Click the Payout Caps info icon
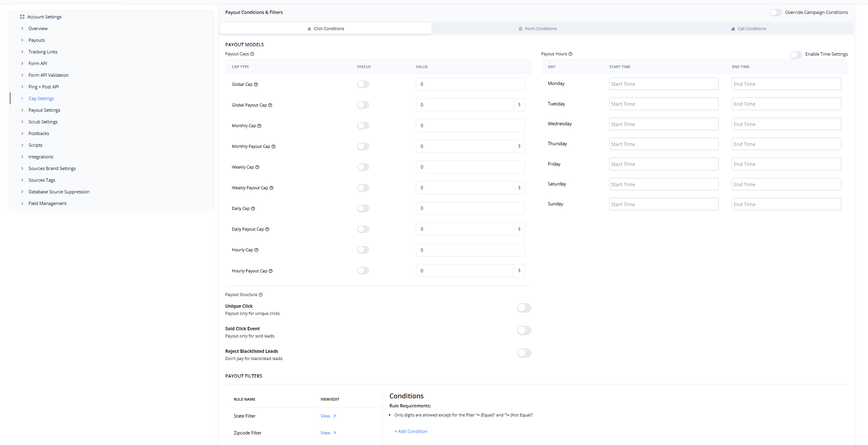The height and width of the screenshot is (445, 868). (252, 54)
